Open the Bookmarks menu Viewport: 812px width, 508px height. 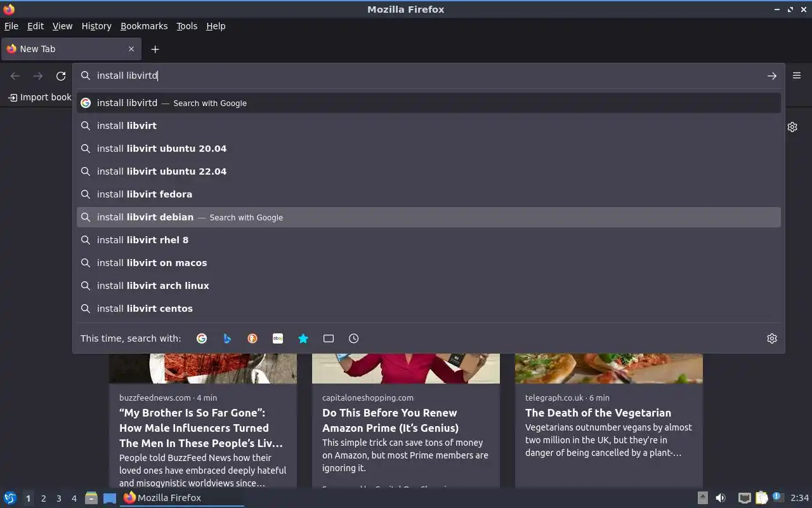[x=144, y=26]
